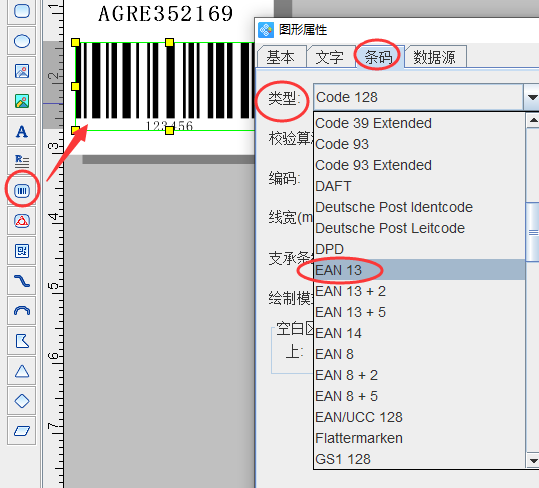Viewport: 539px width, 488px height.
Task: Select the rounded rectangle drawing tool
Action: tap(22, 11)
